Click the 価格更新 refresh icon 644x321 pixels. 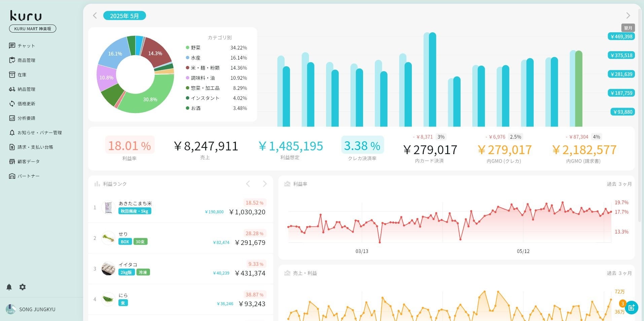coord(12,104)
